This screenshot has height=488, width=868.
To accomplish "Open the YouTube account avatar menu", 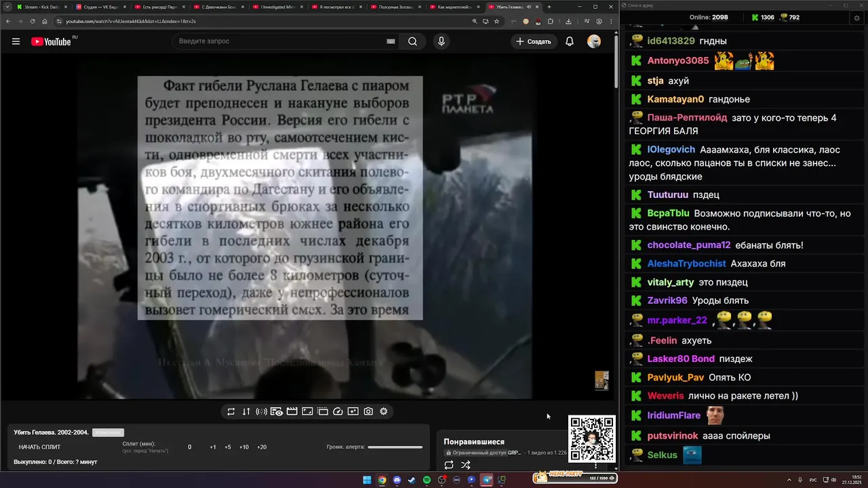I will (x=594, y=41).
